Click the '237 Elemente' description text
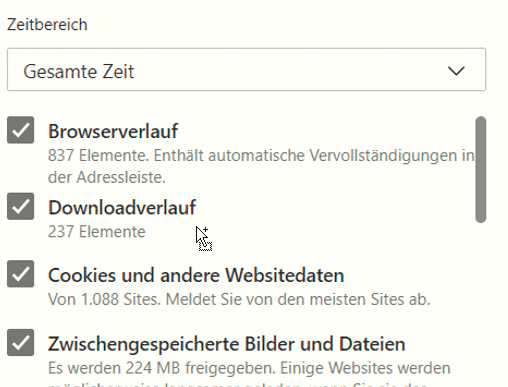 click(x=97, y=232)
